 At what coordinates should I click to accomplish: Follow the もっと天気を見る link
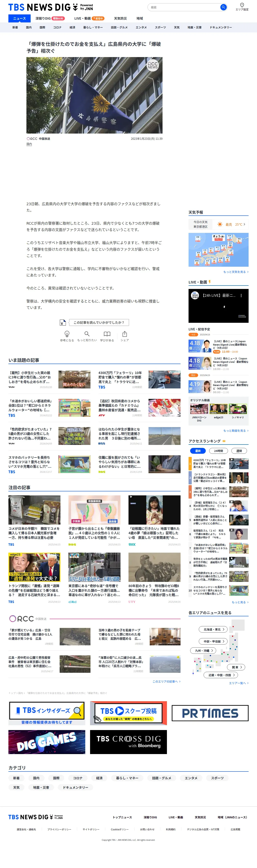click(236, 272)
